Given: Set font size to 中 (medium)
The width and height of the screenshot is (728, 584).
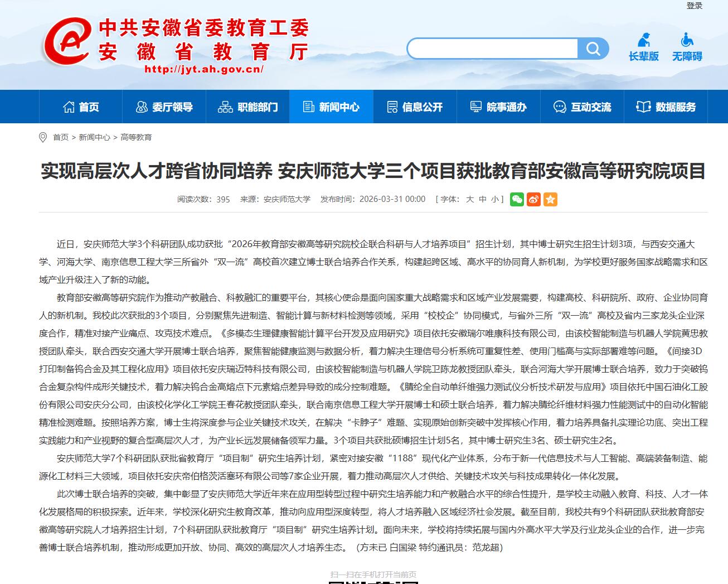Looking at the screenshot, I should [x=482, y=199].
